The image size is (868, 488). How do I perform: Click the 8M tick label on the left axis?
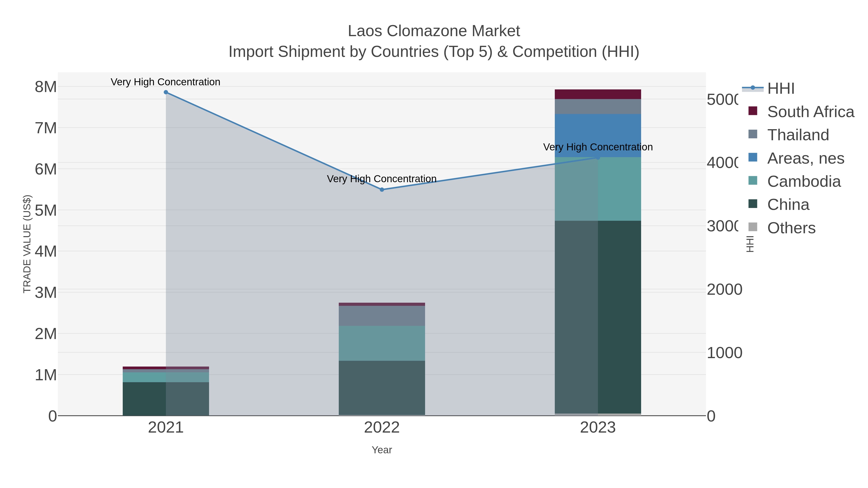[x=46, y=87]
